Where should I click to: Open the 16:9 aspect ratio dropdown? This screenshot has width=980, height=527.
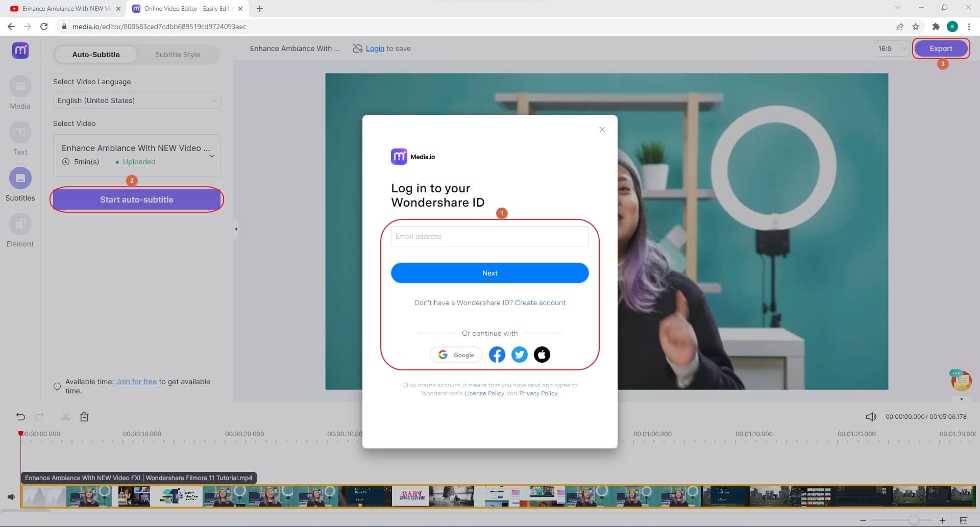click(891, 48)
